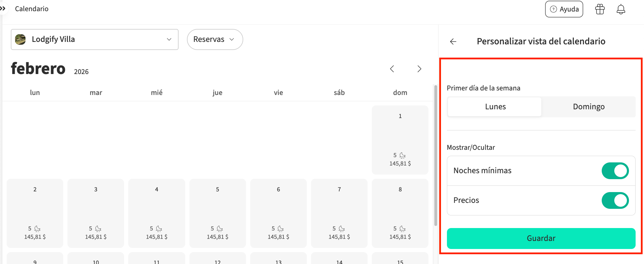The height and width of the screenshot is (264, 644).
Task: Toggle off Noches mínimas switch
Action: [615, 171]
